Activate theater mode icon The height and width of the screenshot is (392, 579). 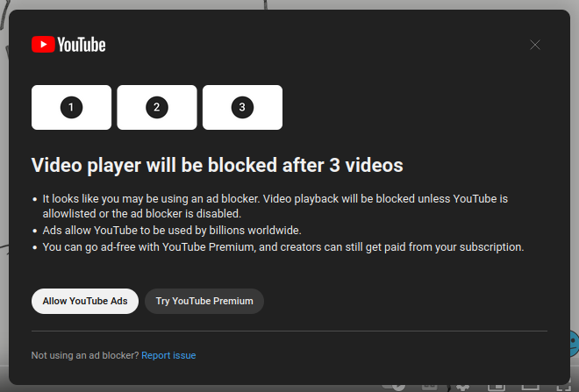[x=530, y=386]
